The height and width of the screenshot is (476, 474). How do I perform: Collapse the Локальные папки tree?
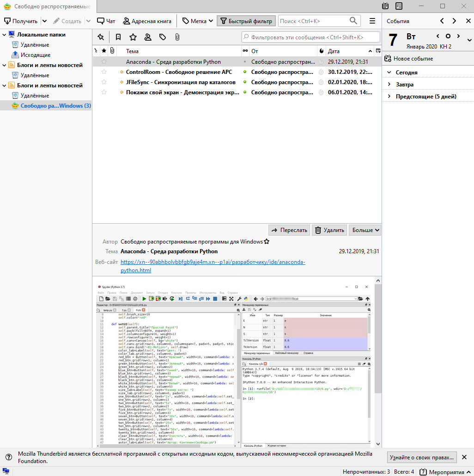click(4, 35)
